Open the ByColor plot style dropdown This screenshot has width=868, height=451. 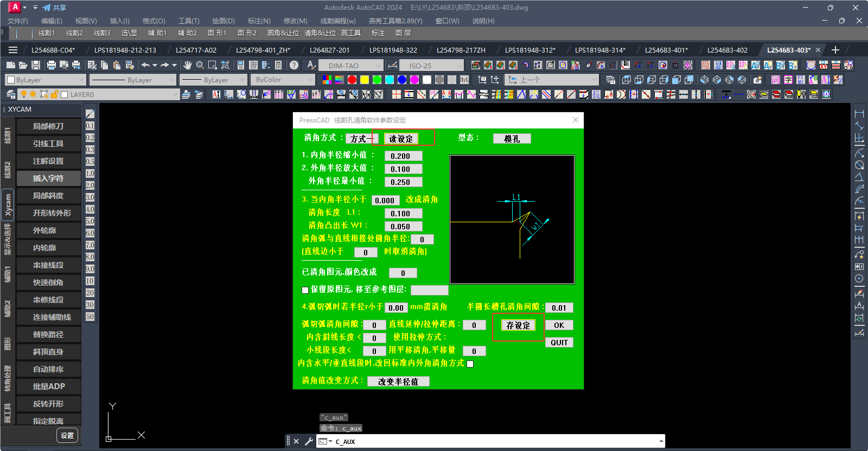(x=283, y=80)
